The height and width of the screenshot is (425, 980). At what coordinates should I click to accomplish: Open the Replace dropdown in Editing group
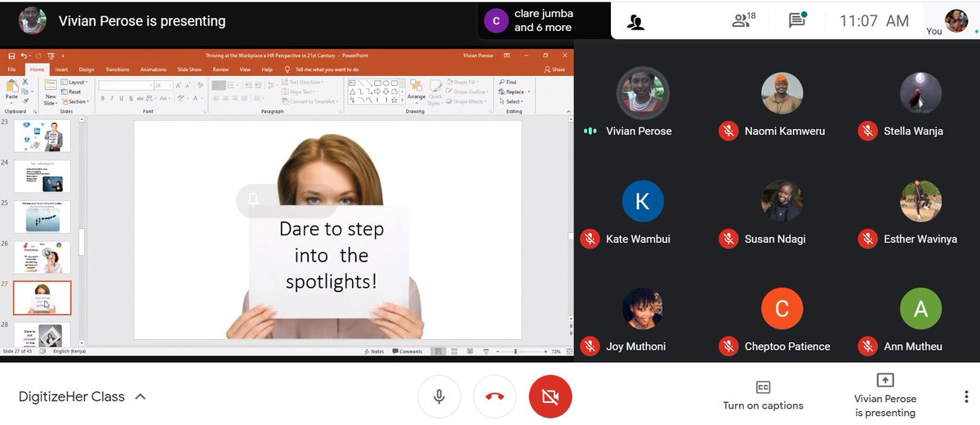514,92
